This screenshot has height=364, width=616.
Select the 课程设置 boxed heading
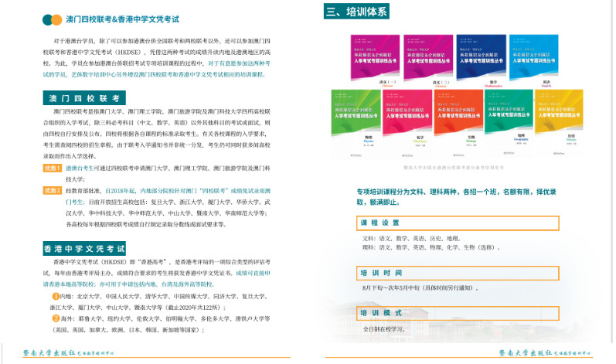coord(458,223)
